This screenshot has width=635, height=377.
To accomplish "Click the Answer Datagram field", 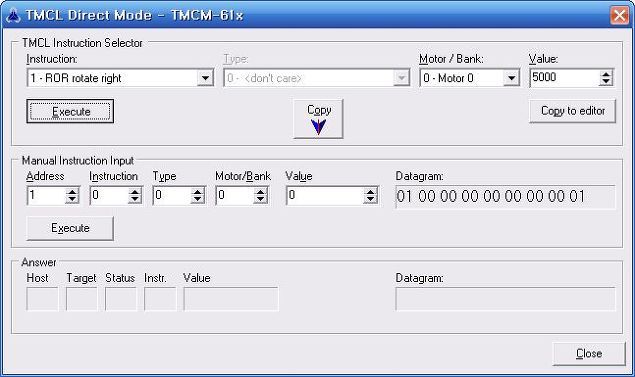I will pyautogui.click(x=505, y=299).
